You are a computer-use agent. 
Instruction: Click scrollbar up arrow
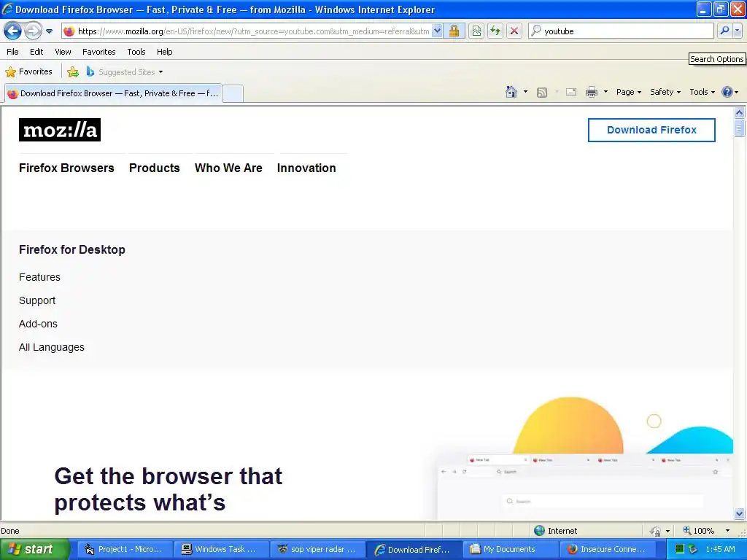740,113
